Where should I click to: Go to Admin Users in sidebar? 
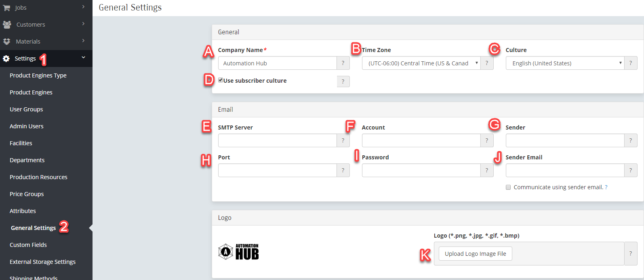click(27, 126)
